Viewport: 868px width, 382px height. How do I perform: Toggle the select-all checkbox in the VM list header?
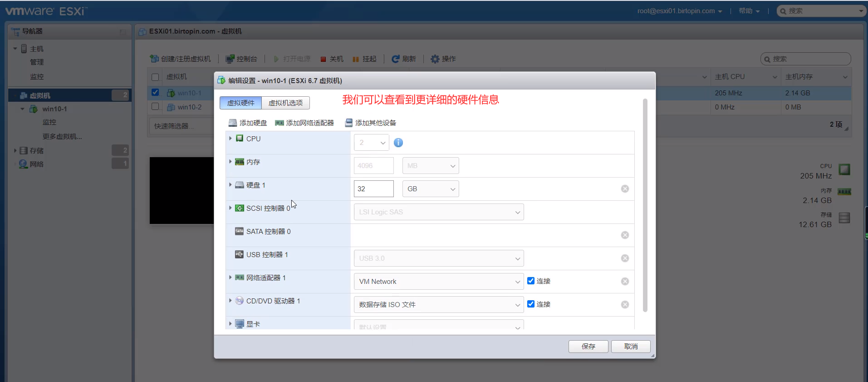(x=155, y=77)
